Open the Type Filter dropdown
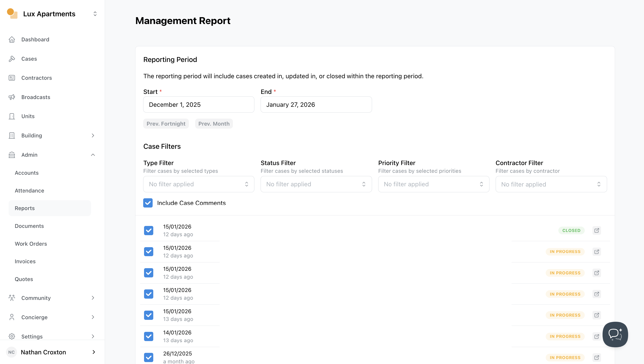644x364 pixels. click(199, 184)
